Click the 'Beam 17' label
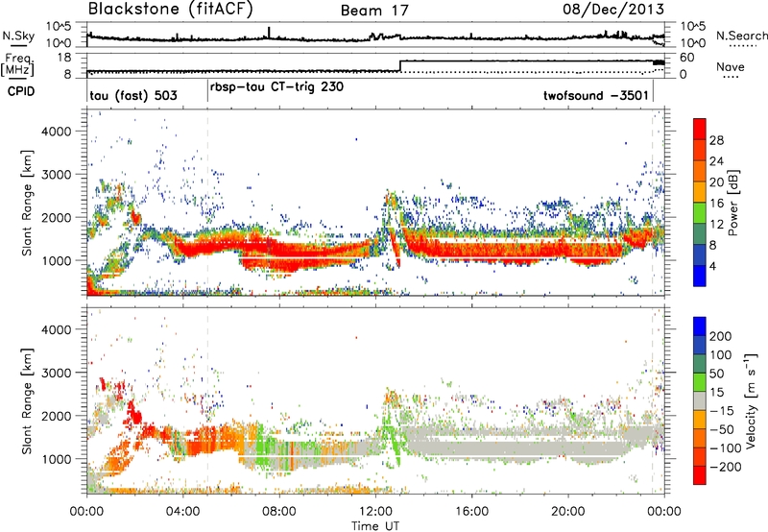This screenshot has width=768, height=532. click(x=374, y=11)
